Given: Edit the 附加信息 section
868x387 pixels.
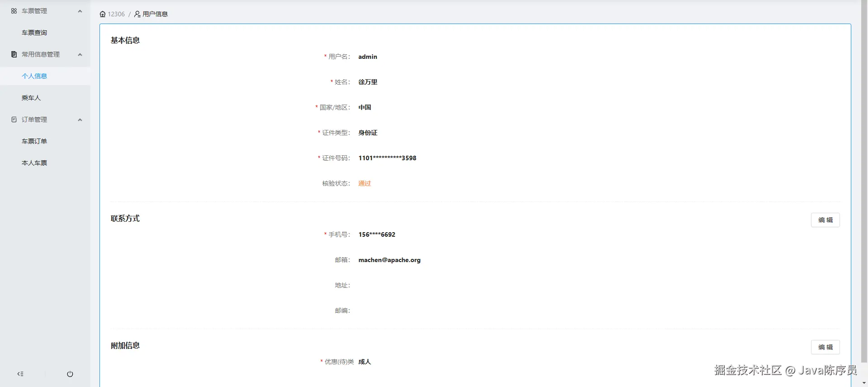Looking at the screenshot, I should (x=826, y=347).
